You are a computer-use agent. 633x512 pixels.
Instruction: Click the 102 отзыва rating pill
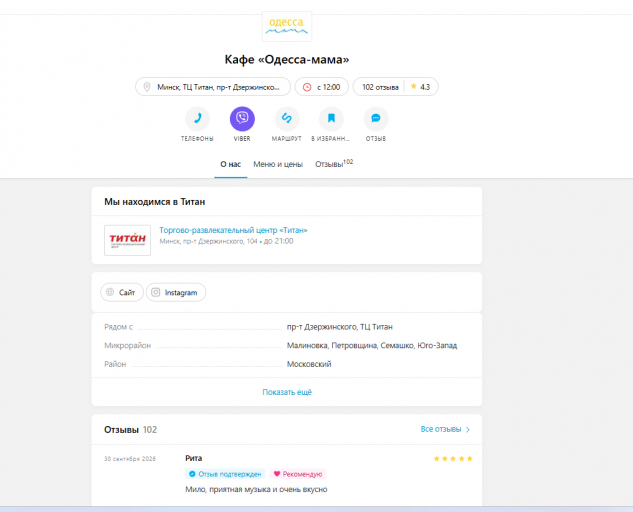point(396,87)
